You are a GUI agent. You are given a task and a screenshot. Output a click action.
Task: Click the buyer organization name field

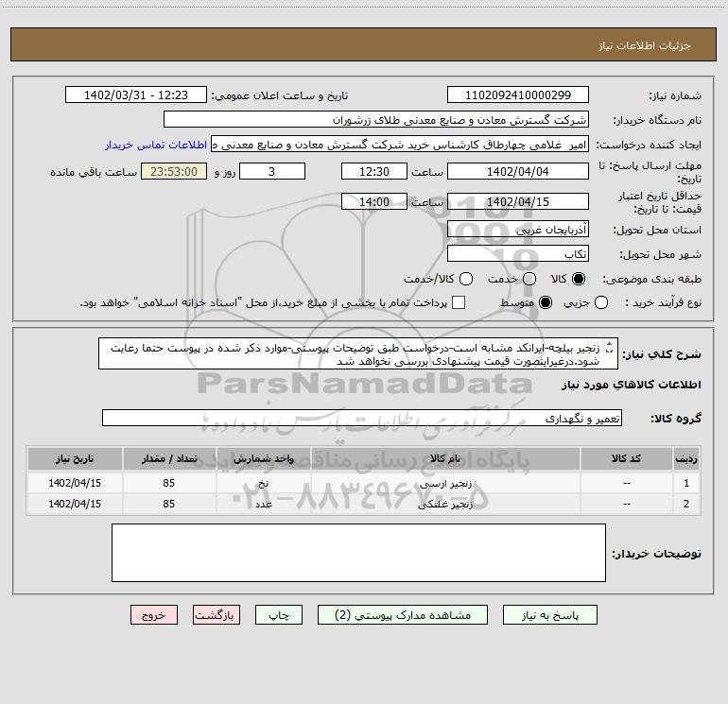(376, 120)
